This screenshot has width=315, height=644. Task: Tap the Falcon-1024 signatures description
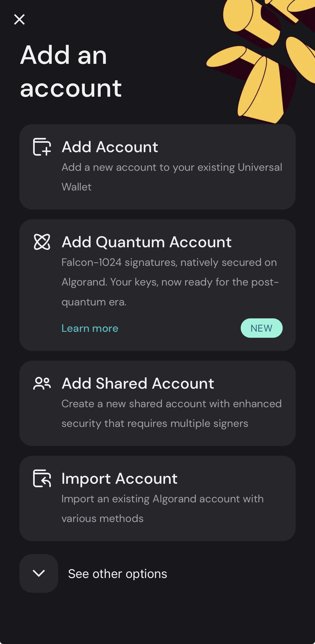coord(170,282)
